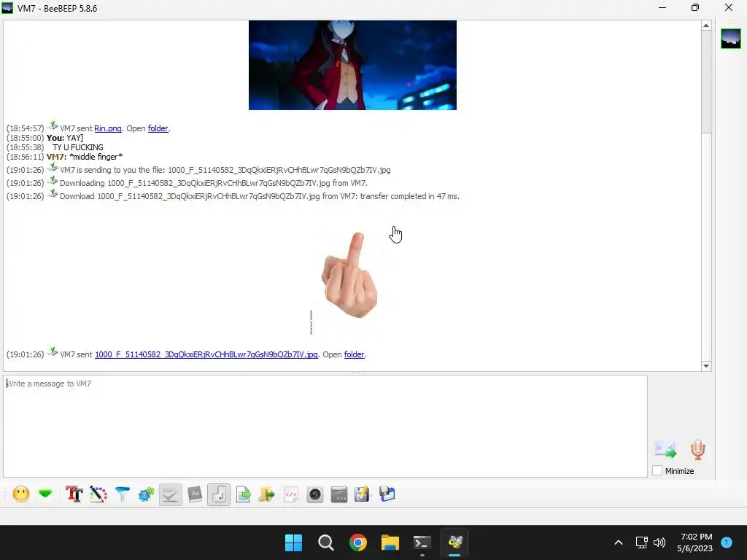747x560 pixels.
Task: Click the notepad with pencil icon
Action: tap(362, 494)
